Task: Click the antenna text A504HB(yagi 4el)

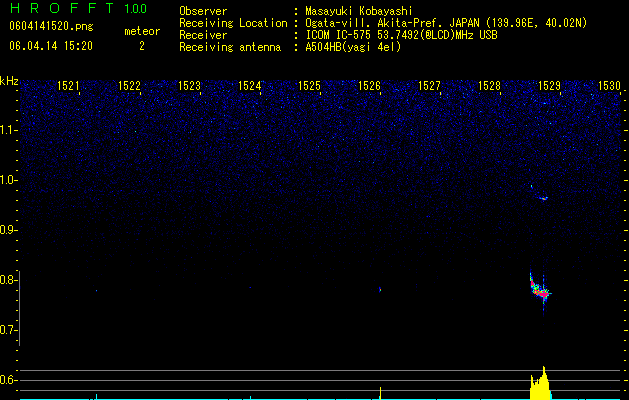Action: 353,47
